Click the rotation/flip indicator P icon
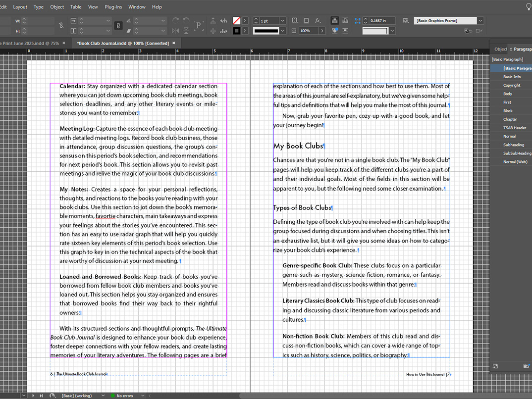The image size is (532, 399). click(x=198, y=25)
